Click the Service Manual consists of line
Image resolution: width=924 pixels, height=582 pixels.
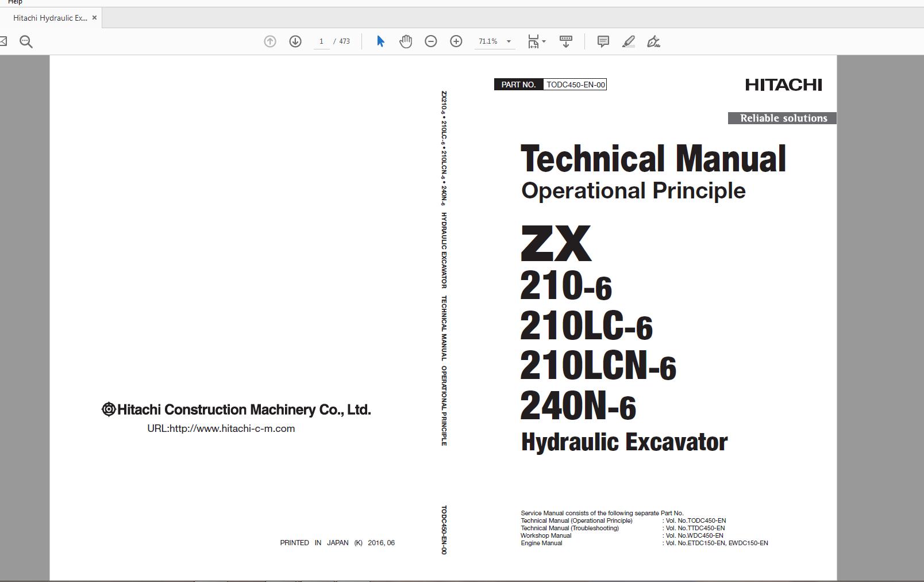click(x=602, y=513)
